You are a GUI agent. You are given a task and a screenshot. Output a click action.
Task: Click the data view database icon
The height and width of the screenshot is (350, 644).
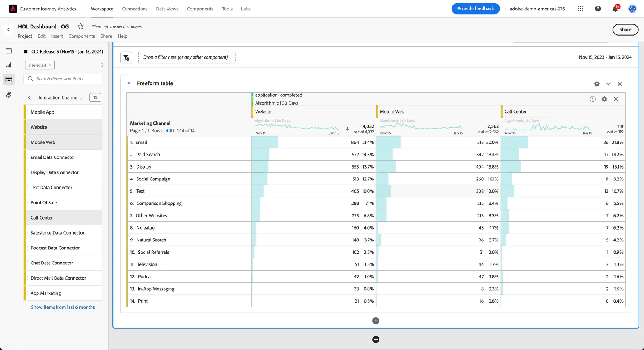(x=26, y=51)
